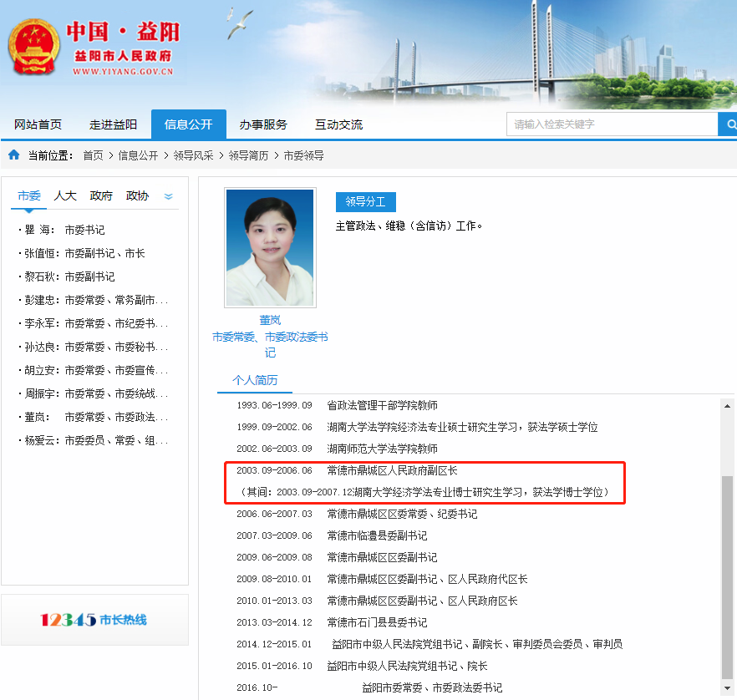The height and width of the screenshot is (700, 737).
Task: Click the 董岚 portrait photo
Action: click(x=270, y=247)
